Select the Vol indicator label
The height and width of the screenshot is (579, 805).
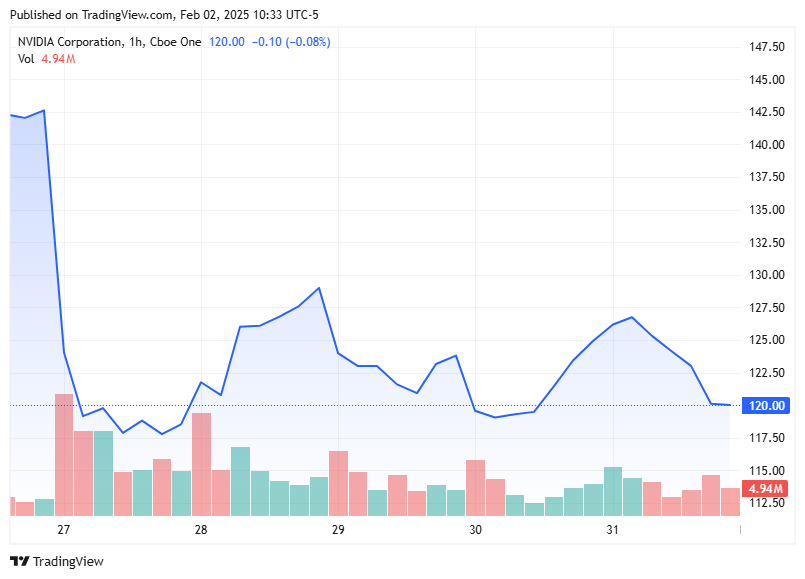tap(26, 59)
